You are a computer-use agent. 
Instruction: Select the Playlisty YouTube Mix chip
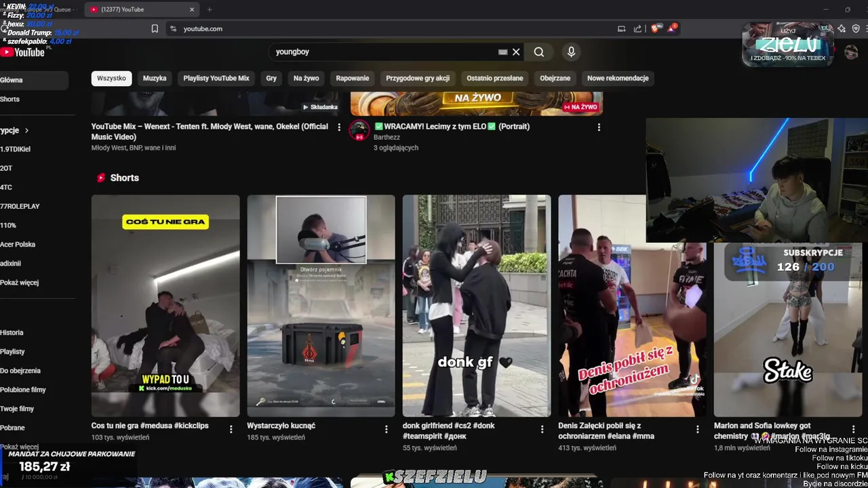(216, 78)
